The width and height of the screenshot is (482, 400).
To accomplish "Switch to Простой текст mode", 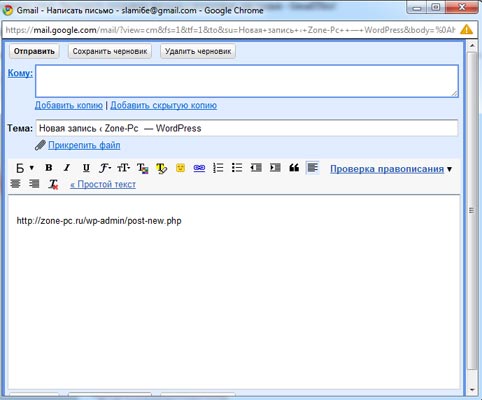I will coord(103,184).
